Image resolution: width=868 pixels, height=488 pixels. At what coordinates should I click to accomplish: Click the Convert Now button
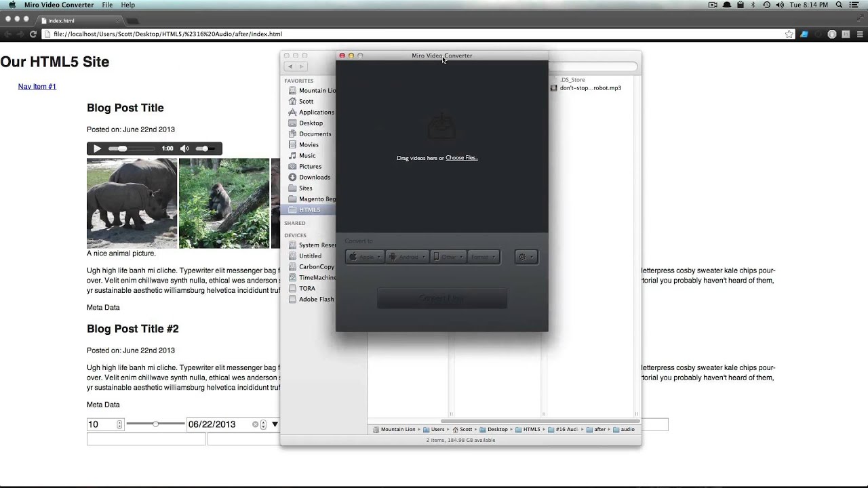tap(442, 298)
